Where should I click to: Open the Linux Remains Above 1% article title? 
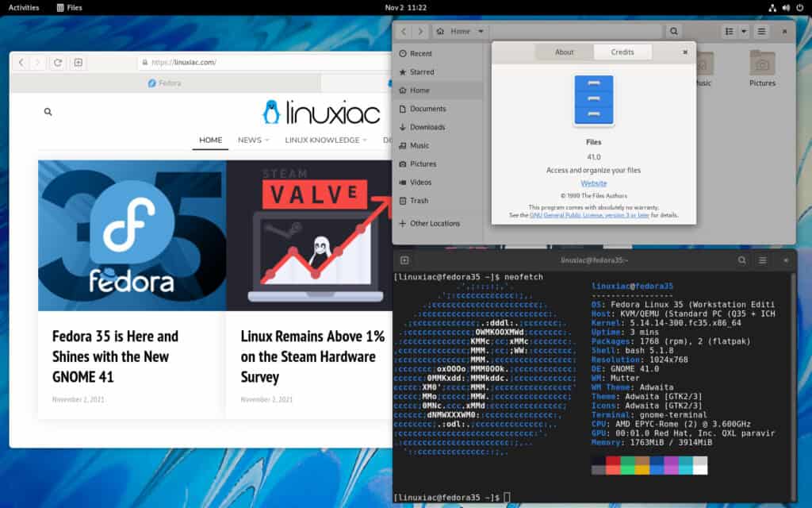click(x=312, y=356)
